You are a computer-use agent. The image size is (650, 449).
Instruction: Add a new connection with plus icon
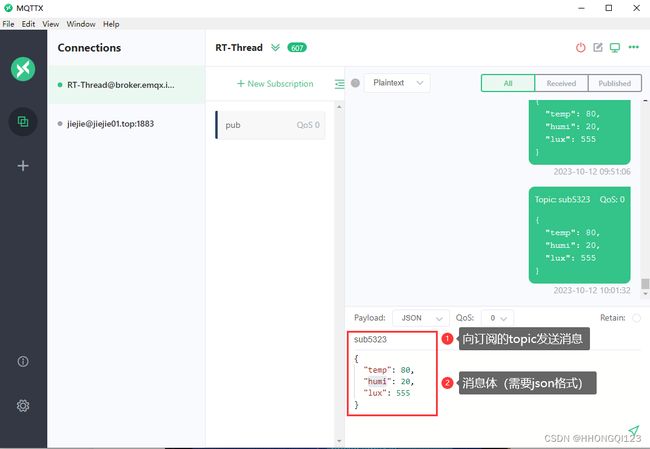coord(23,166)
